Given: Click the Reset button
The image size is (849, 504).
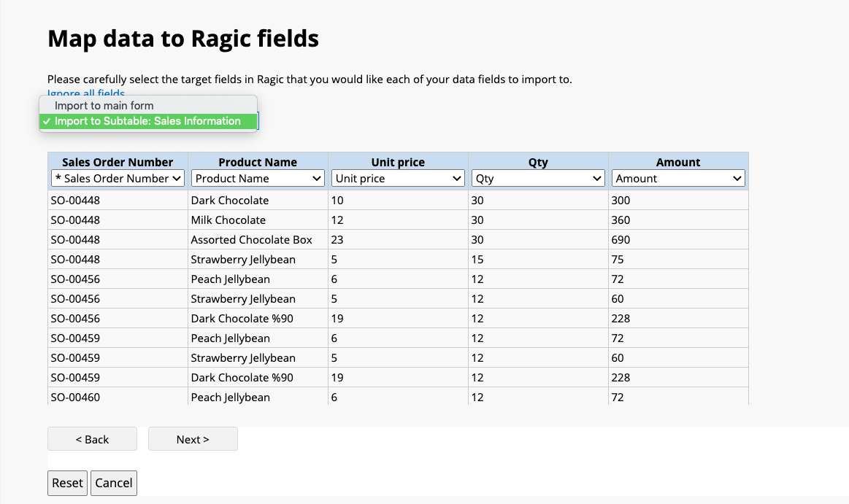Looking at the screenshot, I should click(67, 483).
